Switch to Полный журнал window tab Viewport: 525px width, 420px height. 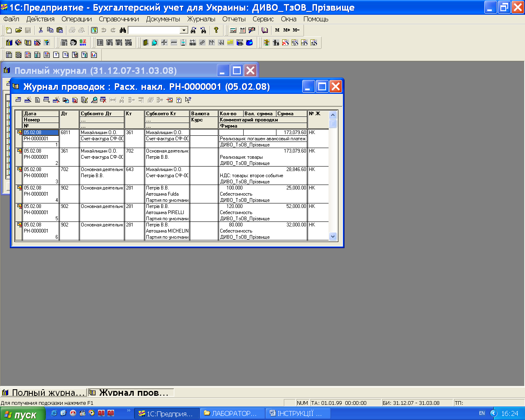click(x=43, y=393)
